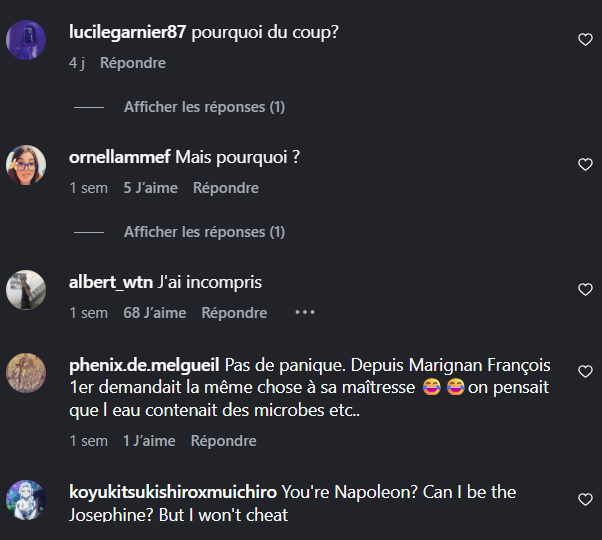Viewport: 602px width, 540px height.
Task: Visit koyukitsukishiroxmuichiro username link
Action: pyautogui.click(x=173, y=492)
